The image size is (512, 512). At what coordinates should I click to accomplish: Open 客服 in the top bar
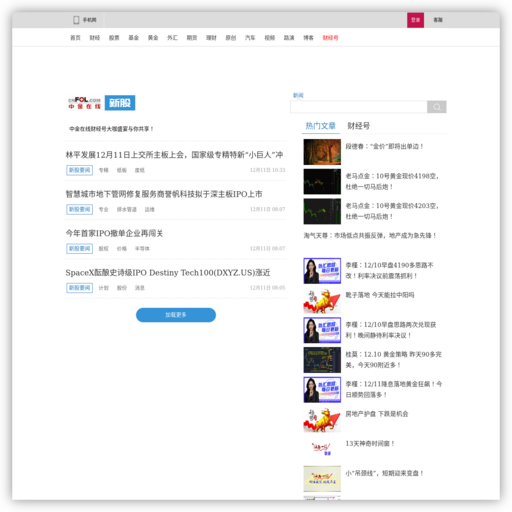point(438,20)
